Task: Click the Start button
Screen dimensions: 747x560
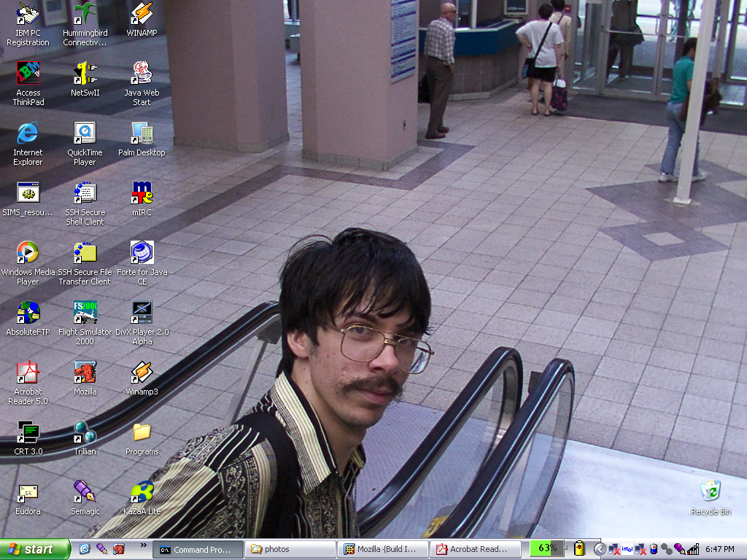Action: (x=34, y=549)
